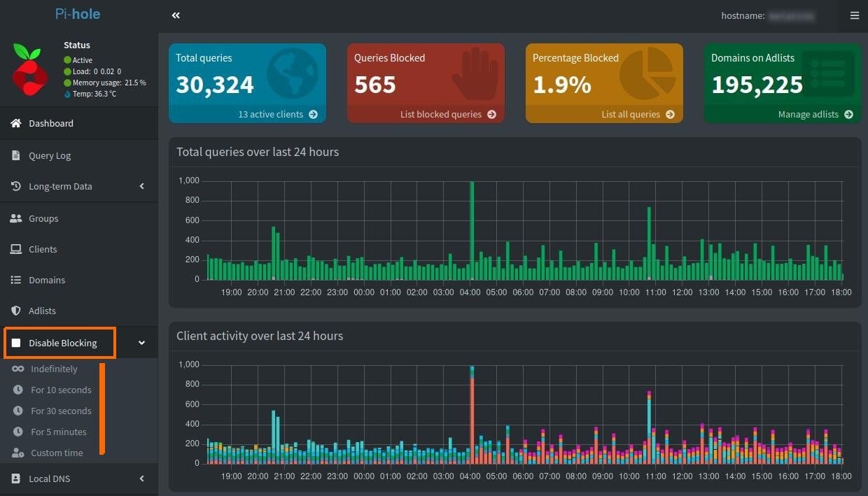Click the Domains list icon
Image resolution: width=868 pixels, height=496 pixels.
point(15,280)
